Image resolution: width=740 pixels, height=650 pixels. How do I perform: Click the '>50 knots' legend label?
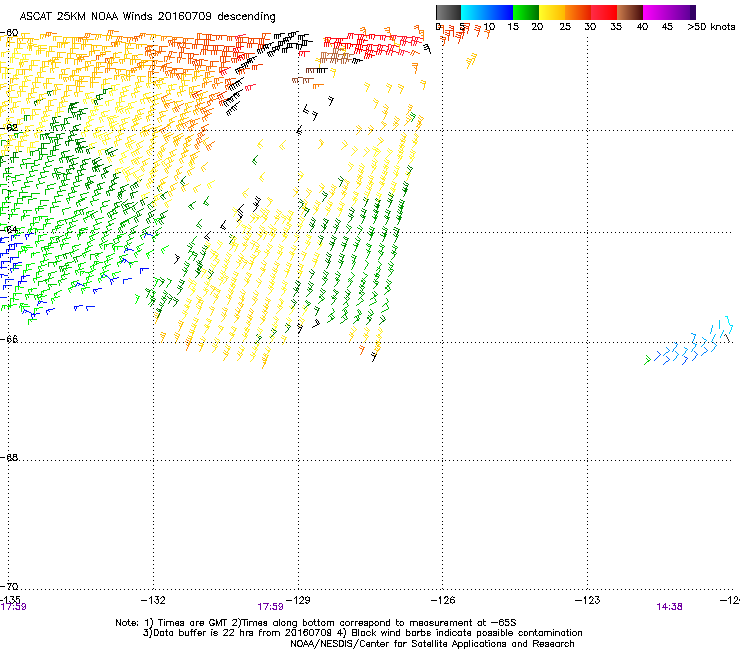pos(711,27)
